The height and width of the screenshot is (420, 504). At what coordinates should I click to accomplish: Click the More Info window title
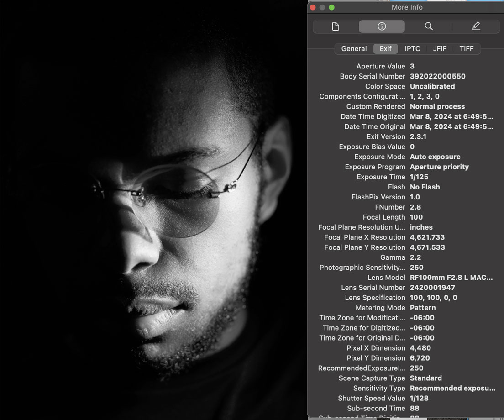pos(407,7)
